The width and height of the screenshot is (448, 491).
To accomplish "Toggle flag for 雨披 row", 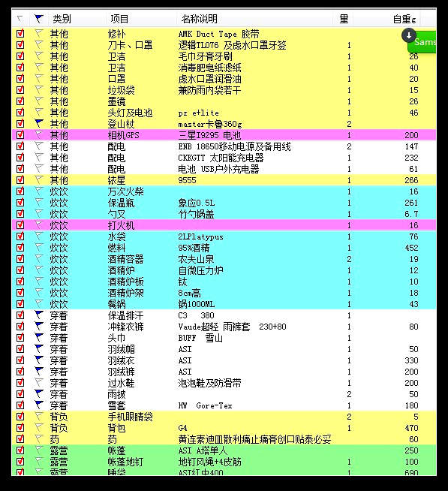I will [x=38, y=394].
